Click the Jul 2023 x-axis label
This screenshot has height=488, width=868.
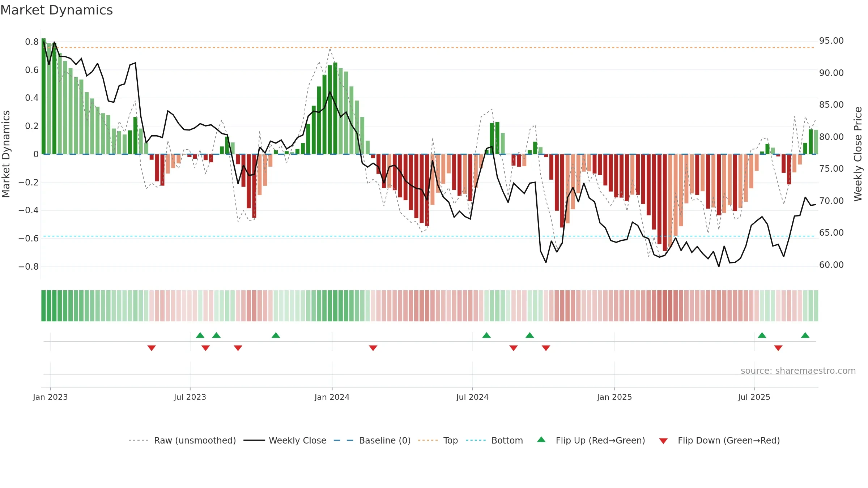click(x=190, y=397)
